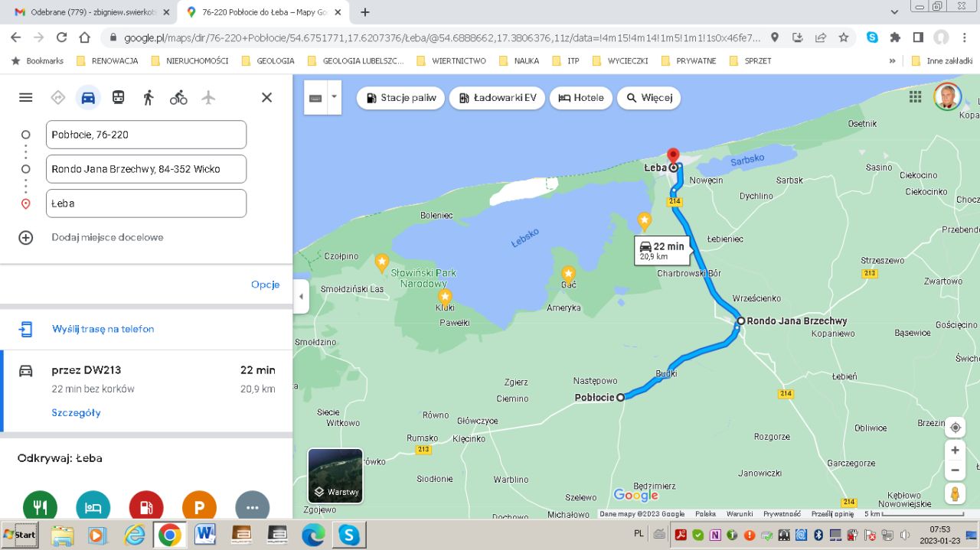
Task: Close the Mapy Google browser tab
Action: tap(338, 12)
